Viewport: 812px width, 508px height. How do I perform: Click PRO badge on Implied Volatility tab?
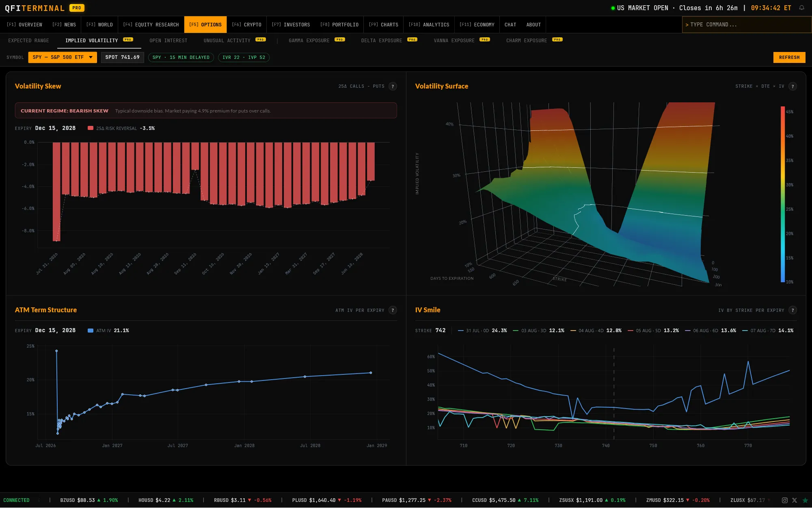click(x=128, y=39)
